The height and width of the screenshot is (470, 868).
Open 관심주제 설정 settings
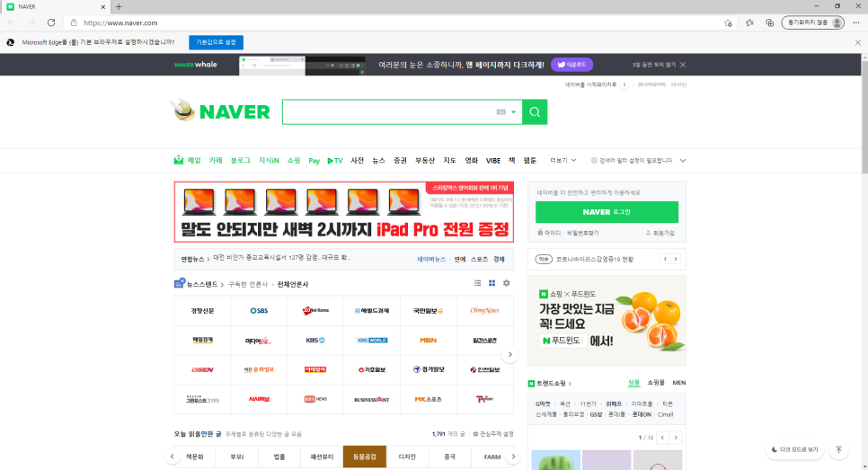[493, 434]
